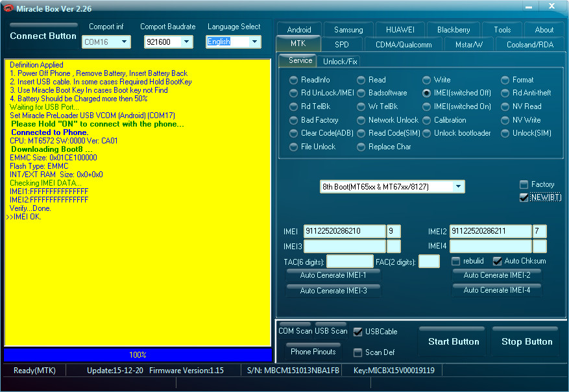Open the Tools tab
Screen dimensions: 569x392
(502, 30)
